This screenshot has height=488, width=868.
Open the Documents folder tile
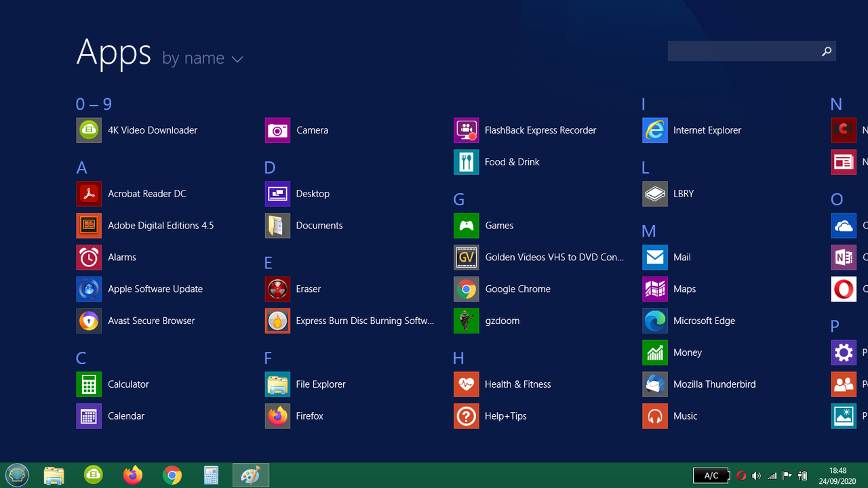coord(304,226)
